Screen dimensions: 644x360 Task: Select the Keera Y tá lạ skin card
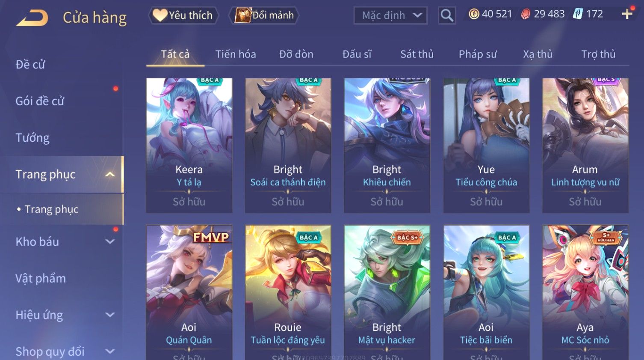189,145
